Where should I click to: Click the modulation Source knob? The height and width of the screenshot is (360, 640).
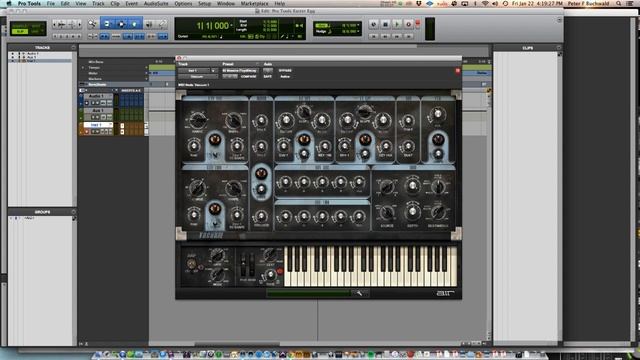[387, 212]
